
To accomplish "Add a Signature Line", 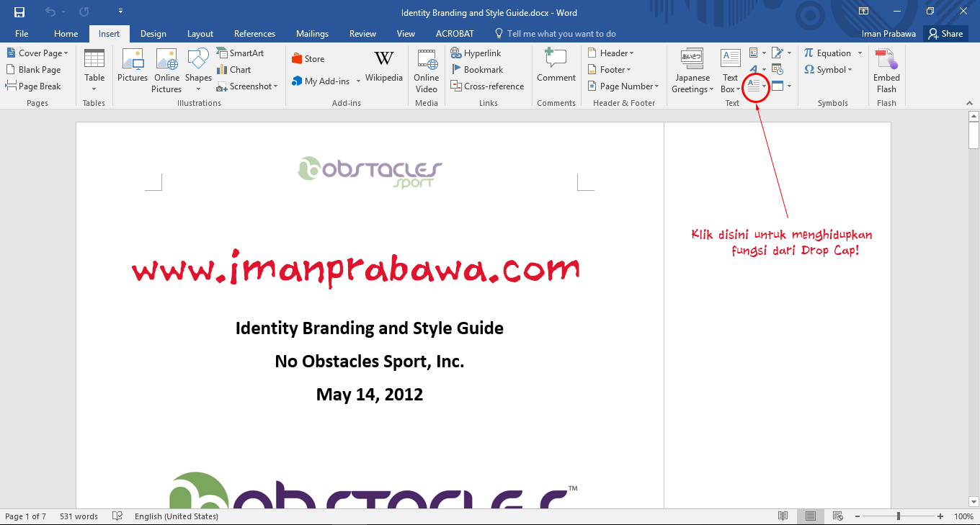I will [778, 53].
